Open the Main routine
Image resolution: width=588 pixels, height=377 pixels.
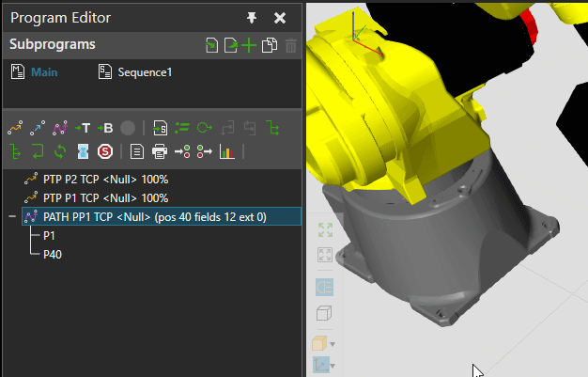(x=35, y=71)
